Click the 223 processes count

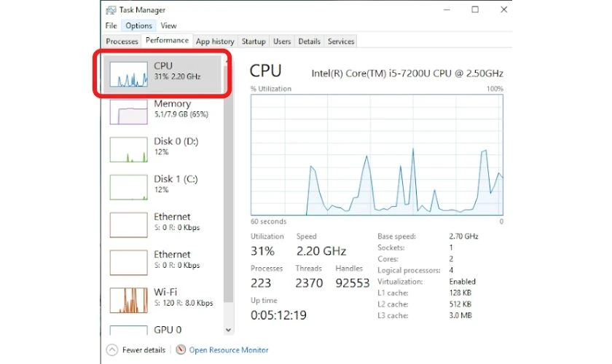(x=261, y=283)
